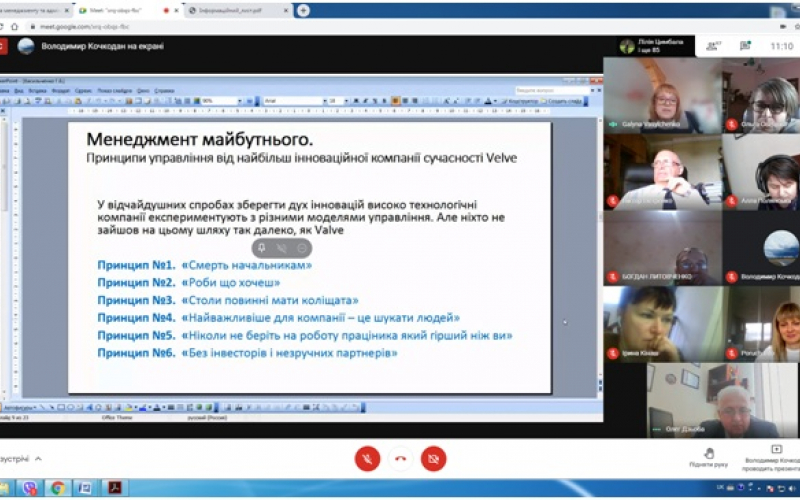Click the Конструктор button
This screenshot has width=800, height=500.
coord(520,101)
